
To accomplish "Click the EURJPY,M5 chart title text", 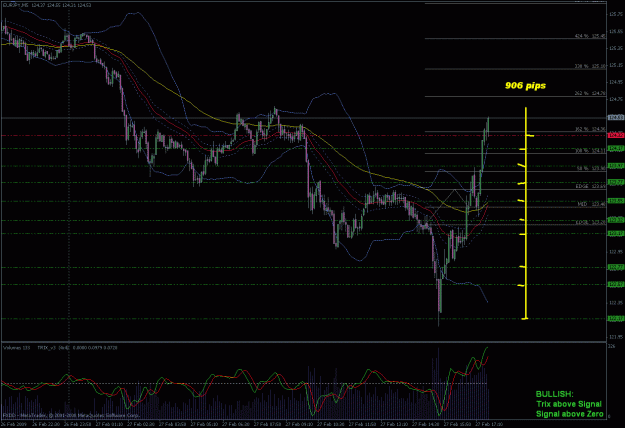I will pyautogui.click(x=16, y=5).
